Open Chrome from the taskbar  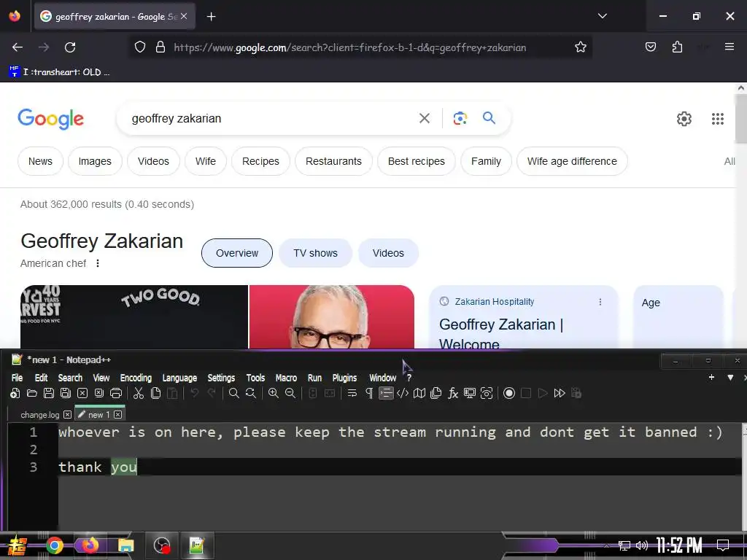(54, 545)
